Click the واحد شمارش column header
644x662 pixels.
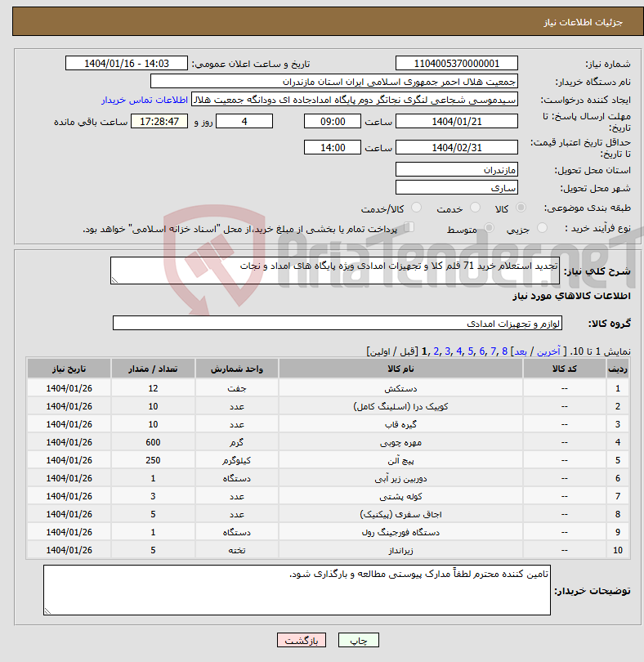pyautogui.click(x=237, y=369)
